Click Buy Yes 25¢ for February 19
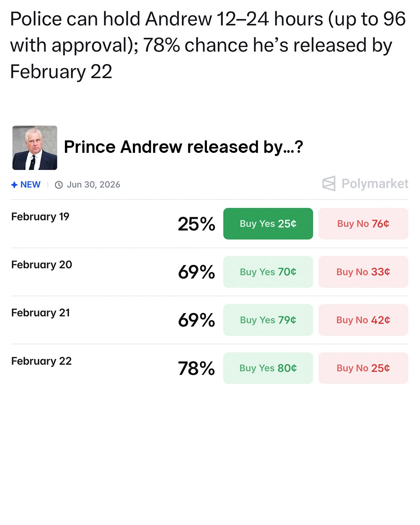The width and height of the screenshot is (420, 525). [x=268, y=224]
